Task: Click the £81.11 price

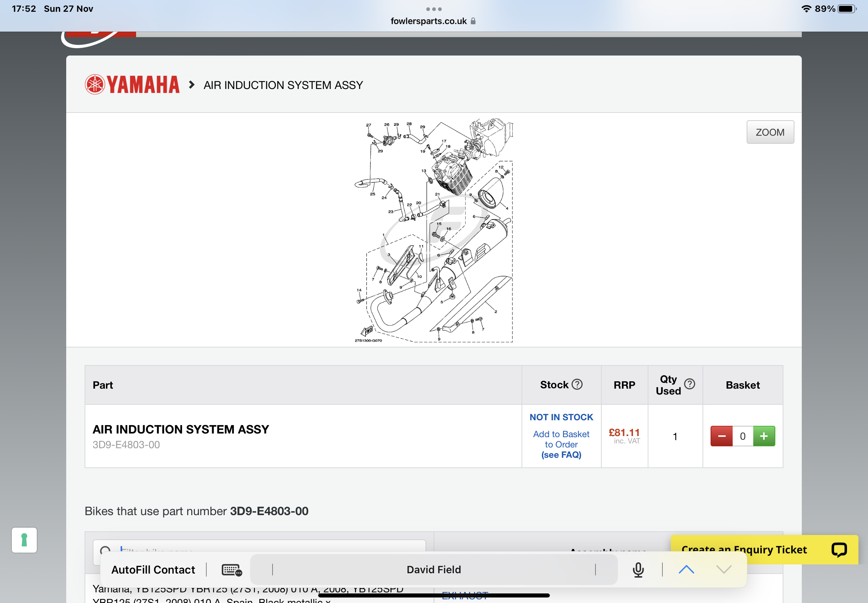Action: [x=624, y=432]
